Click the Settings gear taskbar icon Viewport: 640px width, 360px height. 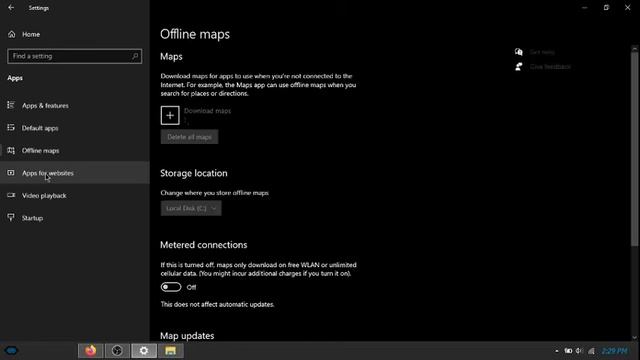coord(144,351)
